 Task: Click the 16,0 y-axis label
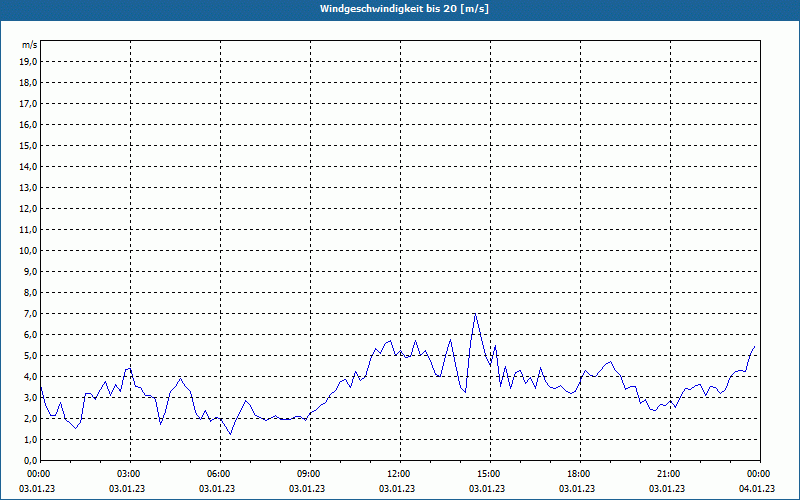coord(30,124)
